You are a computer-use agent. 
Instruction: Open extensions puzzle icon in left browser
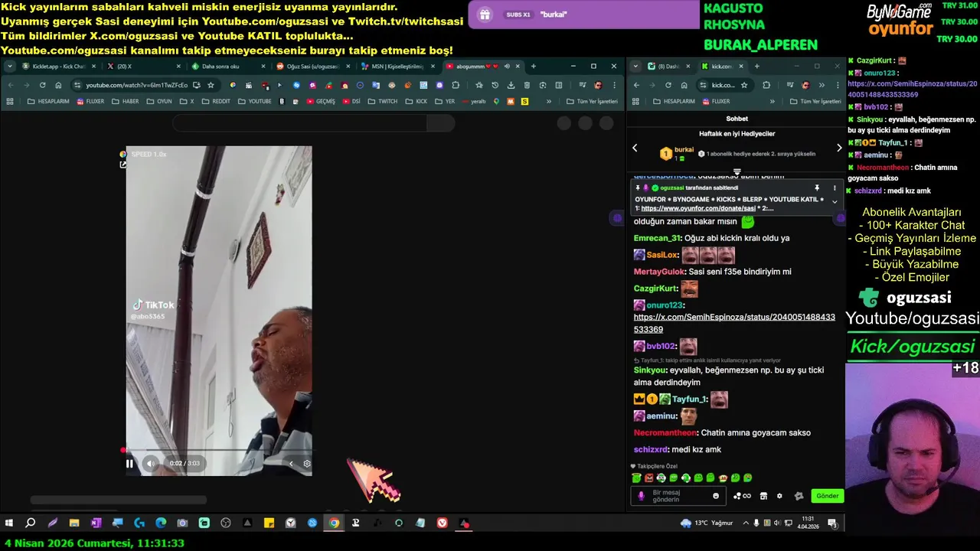point(456,85)
